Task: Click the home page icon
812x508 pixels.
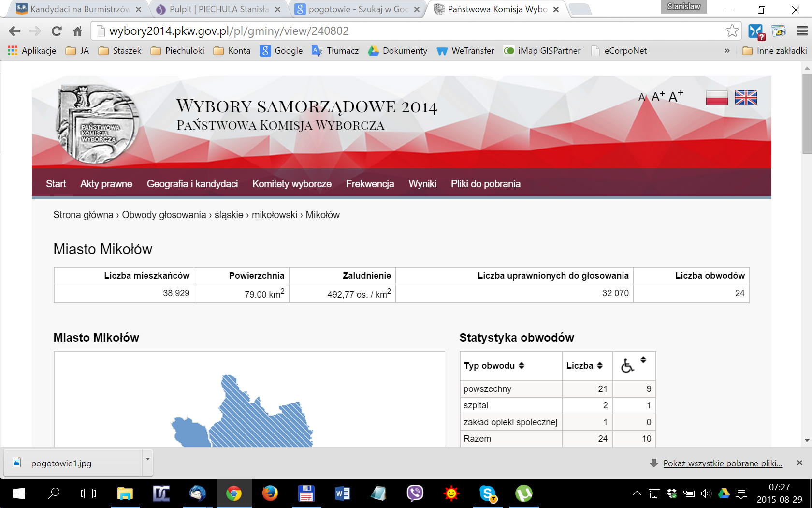Action: click(77, 31)
